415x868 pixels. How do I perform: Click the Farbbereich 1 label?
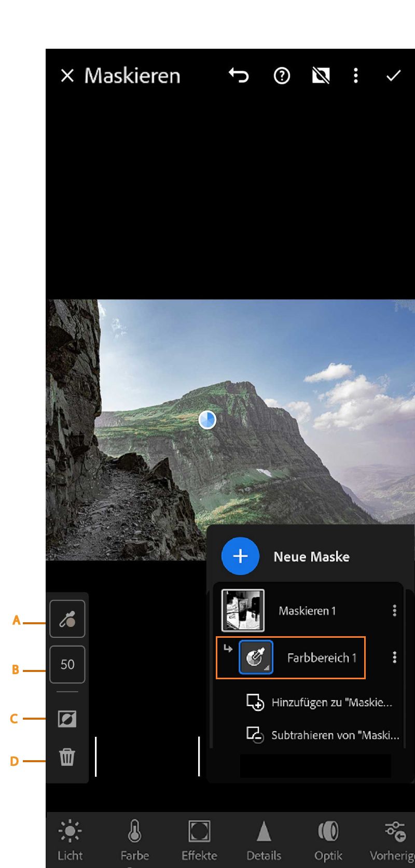pos(322,658)
